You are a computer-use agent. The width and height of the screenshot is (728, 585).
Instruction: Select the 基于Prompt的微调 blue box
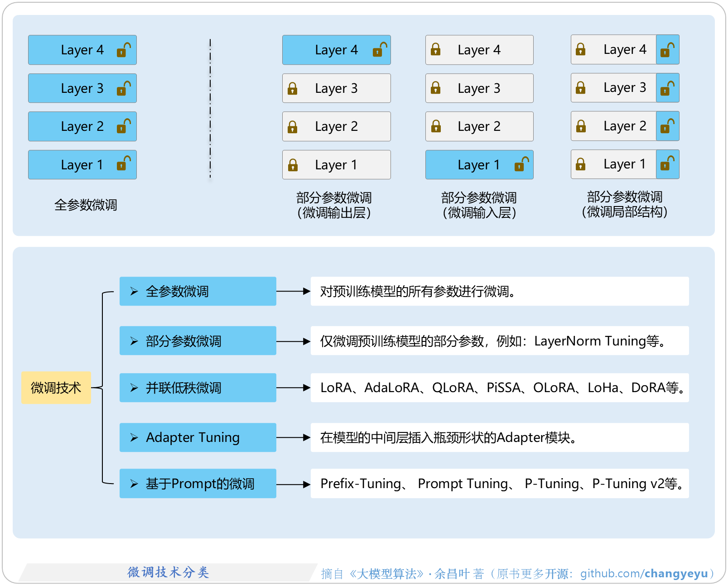[198, 484]
